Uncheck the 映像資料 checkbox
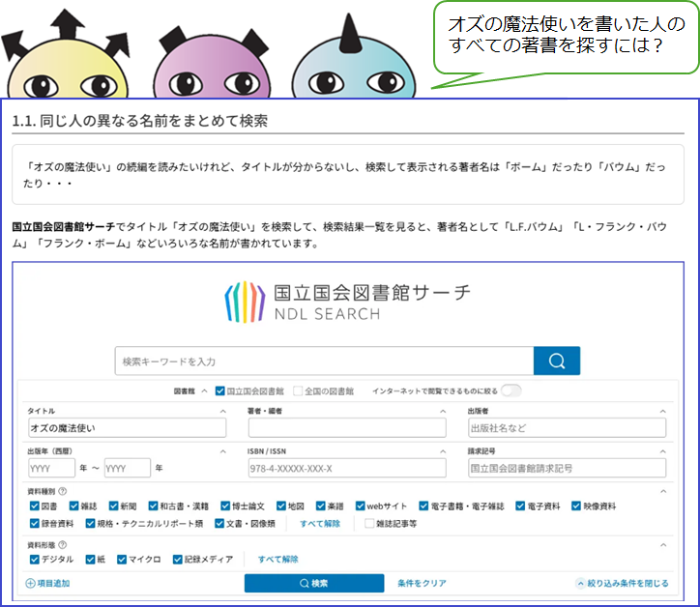The height and width of the screenshot is (607, 700). (576, 506)
